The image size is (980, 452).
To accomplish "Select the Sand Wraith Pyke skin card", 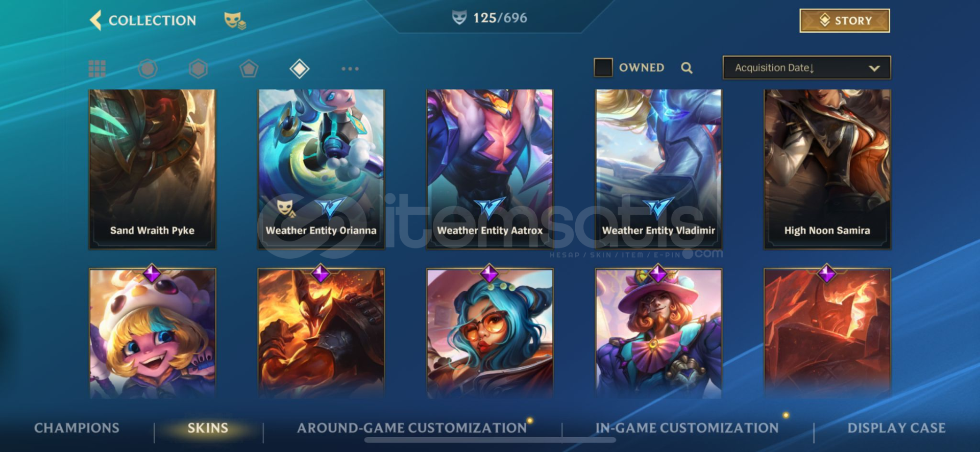I will click(152, 169).
